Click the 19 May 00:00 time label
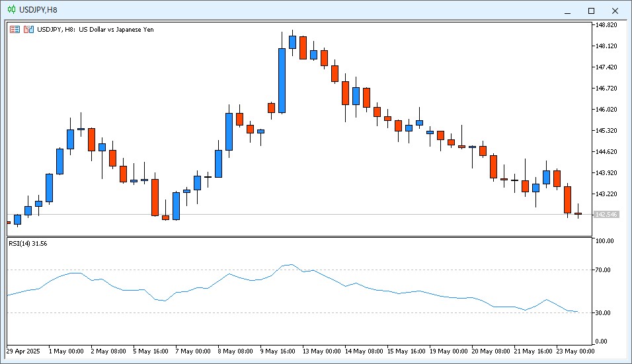This screenshot has width=632, height=364. coord(449,351)
